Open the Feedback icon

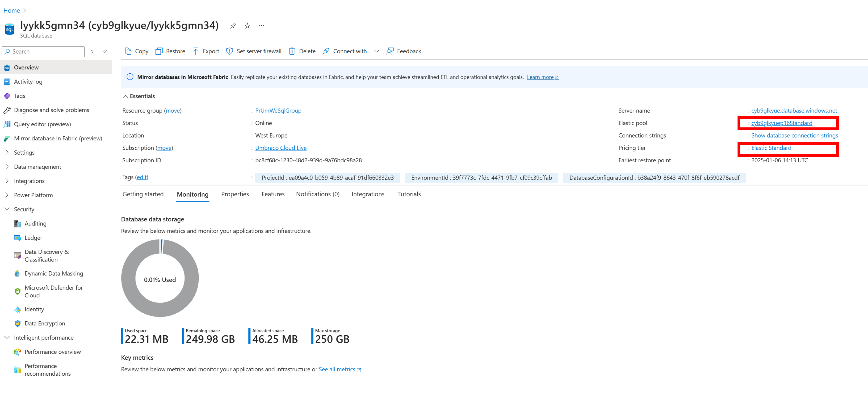[x=390, y=51]
